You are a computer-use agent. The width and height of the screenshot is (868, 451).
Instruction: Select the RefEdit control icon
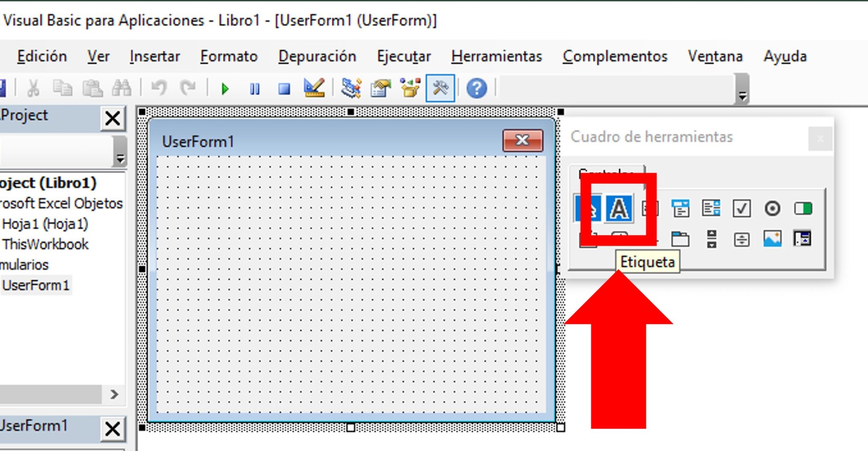coord(803,238)
